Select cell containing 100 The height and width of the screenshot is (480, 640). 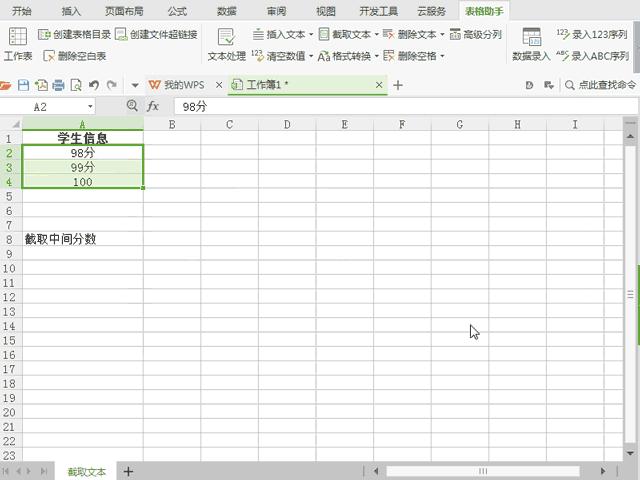(83, 182)
